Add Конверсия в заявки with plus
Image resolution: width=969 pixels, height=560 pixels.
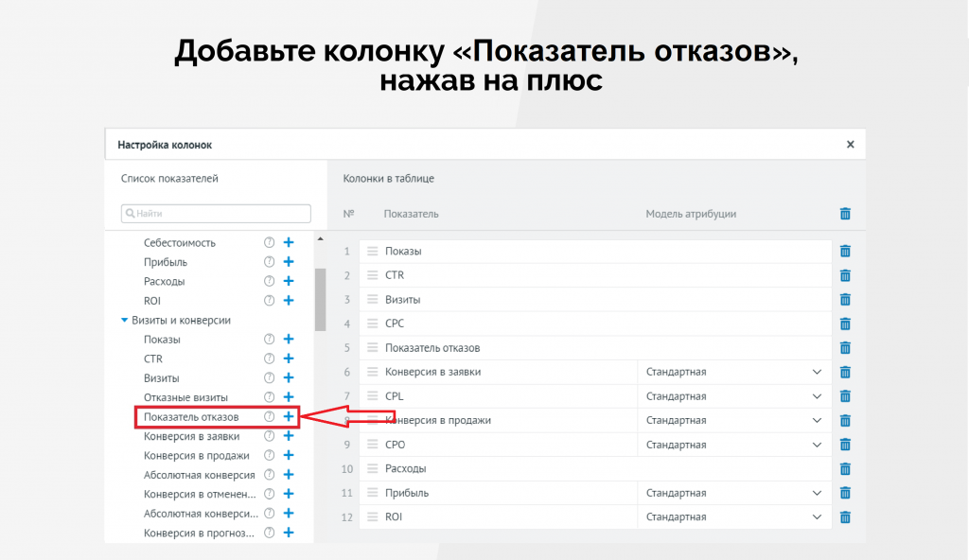[289, 436]
